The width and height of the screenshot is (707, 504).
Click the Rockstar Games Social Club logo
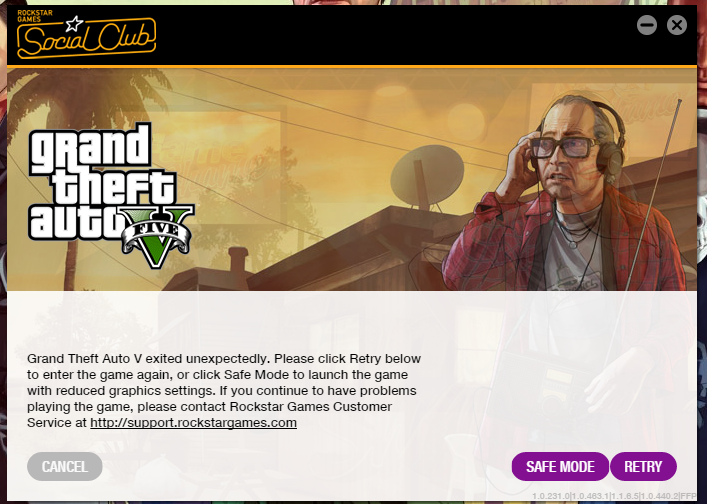pyautogui.click(x=86, y=34)
